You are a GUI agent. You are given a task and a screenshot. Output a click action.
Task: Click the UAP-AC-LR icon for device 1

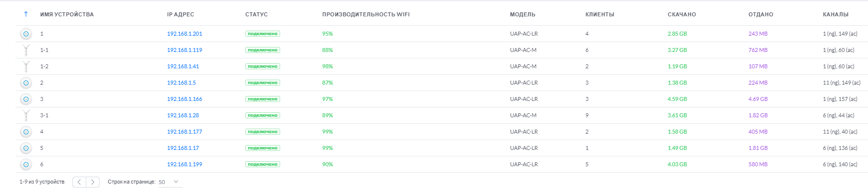tap(26, 34)
